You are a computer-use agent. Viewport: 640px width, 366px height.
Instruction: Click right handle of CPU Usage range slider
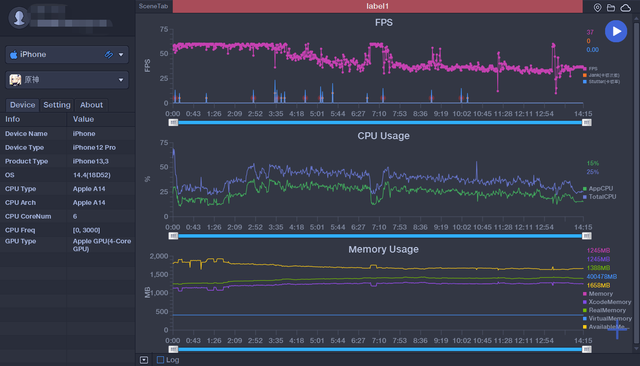click(x=587, y=236)
